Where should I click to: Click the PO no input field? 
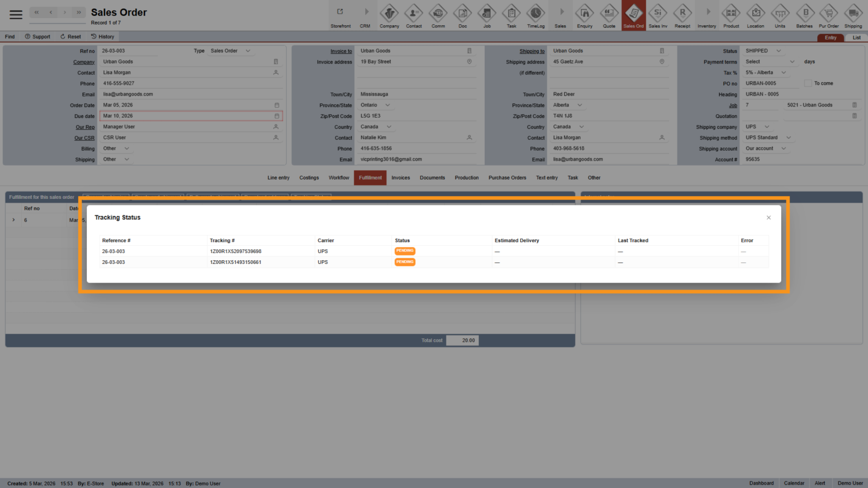click(770, 83)
